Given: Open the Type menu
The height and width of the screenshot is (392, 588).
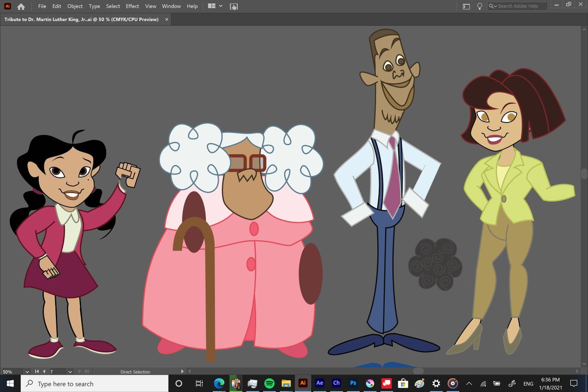Looking at the screenshot, I should tap(95, 6).
